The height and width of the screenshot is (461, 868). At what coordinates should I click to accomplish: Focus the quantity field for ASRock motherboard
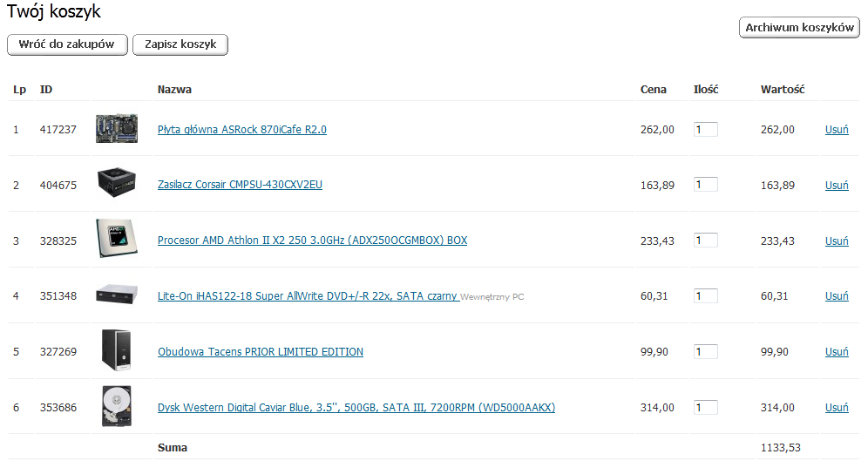click(706, 130)
